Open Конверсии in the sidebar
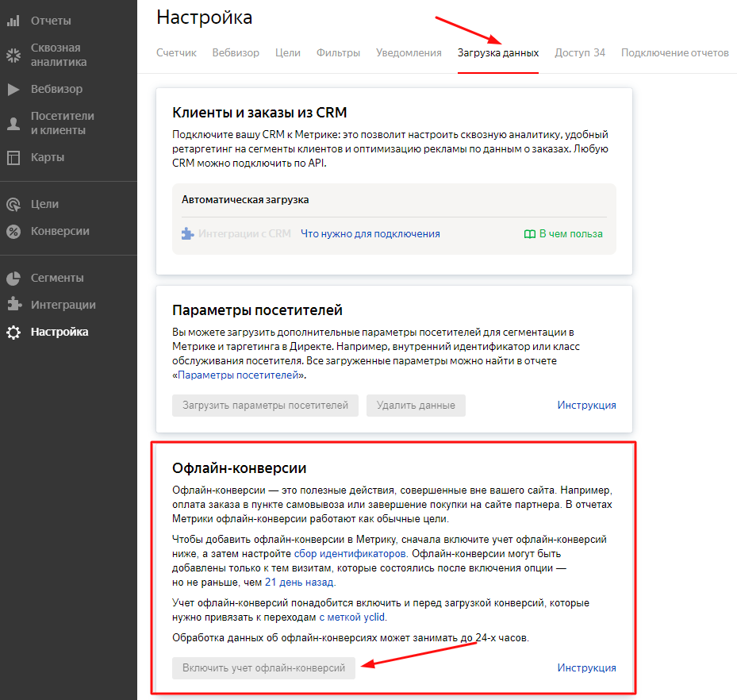The image size is (737, 700). point(60,231)
